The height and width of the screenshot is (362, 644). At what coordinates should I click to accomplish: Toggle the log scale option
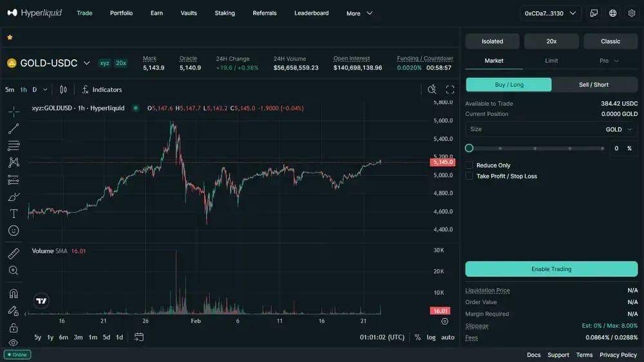(x=431, y=337)
